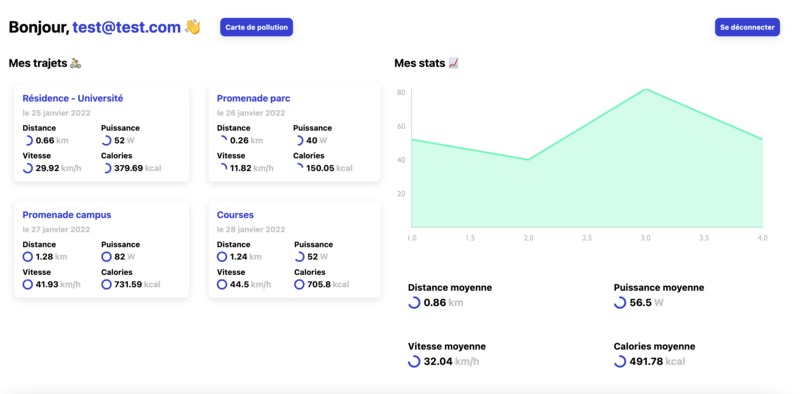Click the Se déconnecter button

tap(747, 27)
